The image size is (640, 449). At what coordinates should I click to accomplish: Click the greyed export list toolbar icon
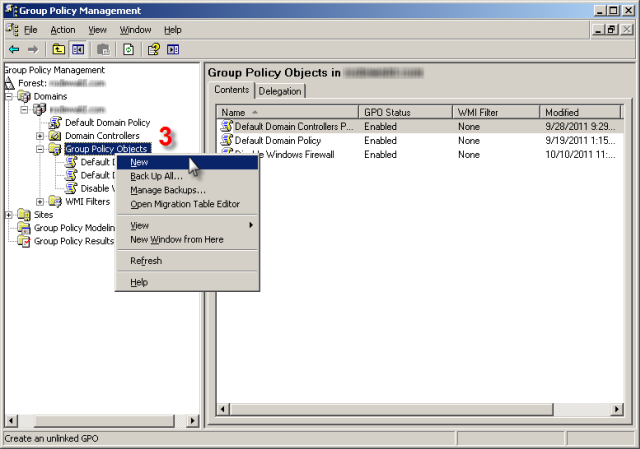coord(103,49)
